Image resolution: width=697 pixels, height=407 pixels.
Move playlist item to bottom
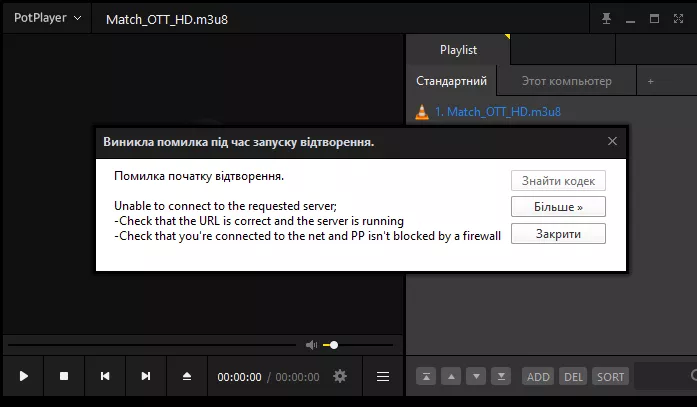[x=501, y=377]
